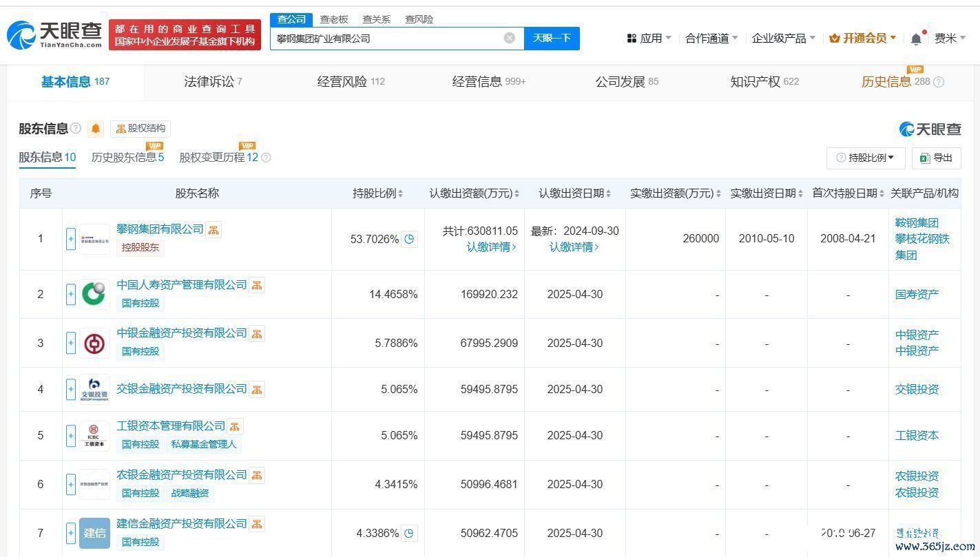Open the 公司发展 tab

click(x=627, y=82)
